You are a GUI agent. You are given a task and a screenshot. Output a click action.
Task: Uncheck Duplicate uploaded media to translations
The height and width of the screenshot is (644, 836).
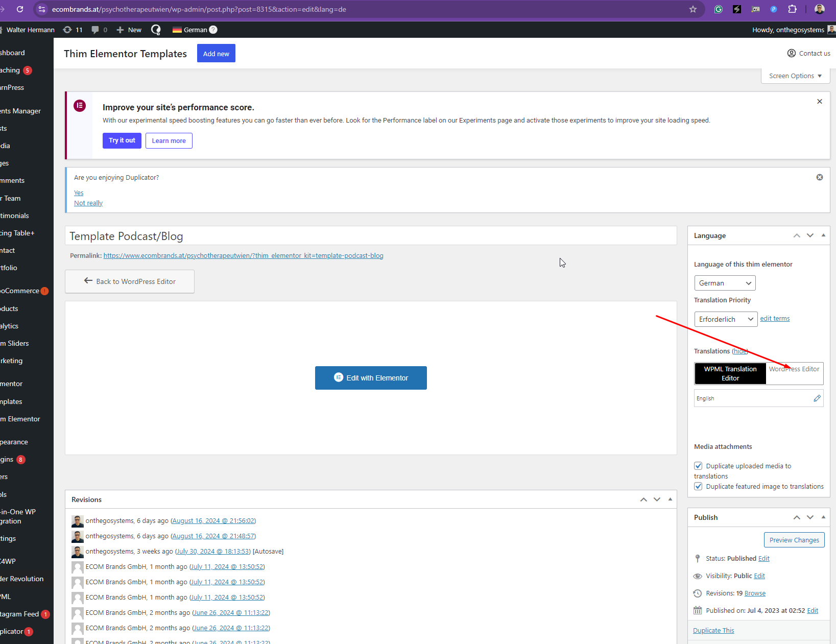tap(698, 466)
